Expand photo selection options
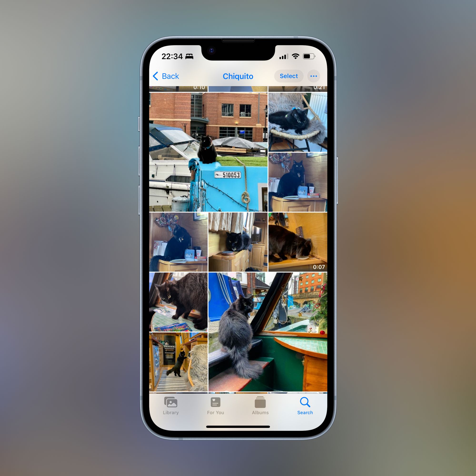The image size is (476, 476). tap(314, 76)
